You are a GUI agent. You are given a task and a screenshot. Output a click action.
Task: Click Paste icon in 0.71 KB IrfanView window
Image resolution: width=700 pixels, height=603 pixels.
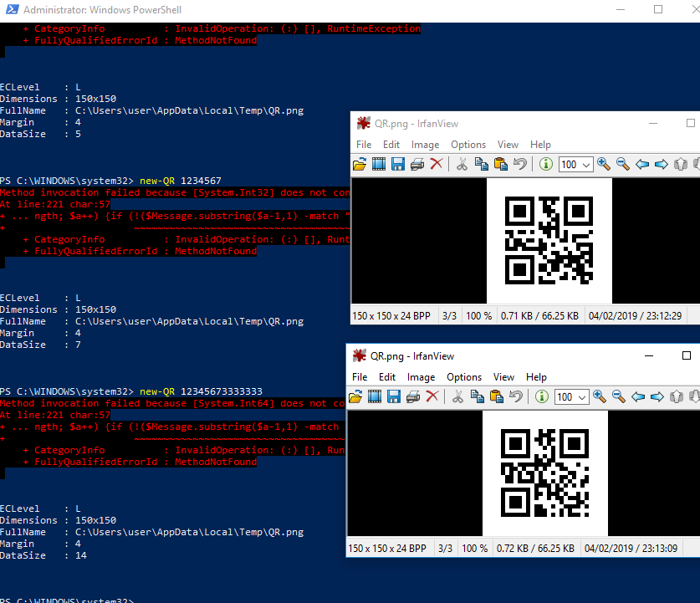(x=500, y=164)
